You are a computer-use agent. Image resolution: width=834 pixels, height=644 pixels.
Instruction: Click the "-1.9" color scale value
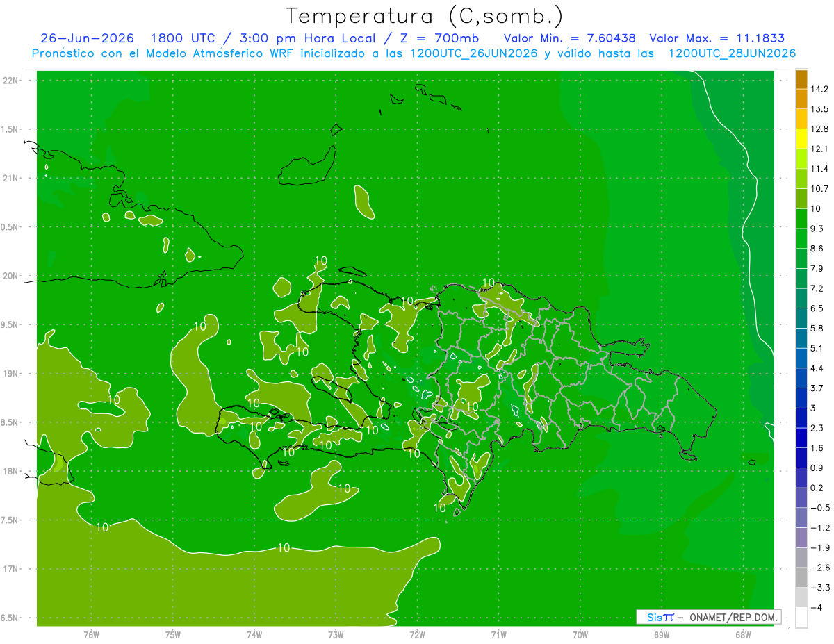[x=821, y=548]
